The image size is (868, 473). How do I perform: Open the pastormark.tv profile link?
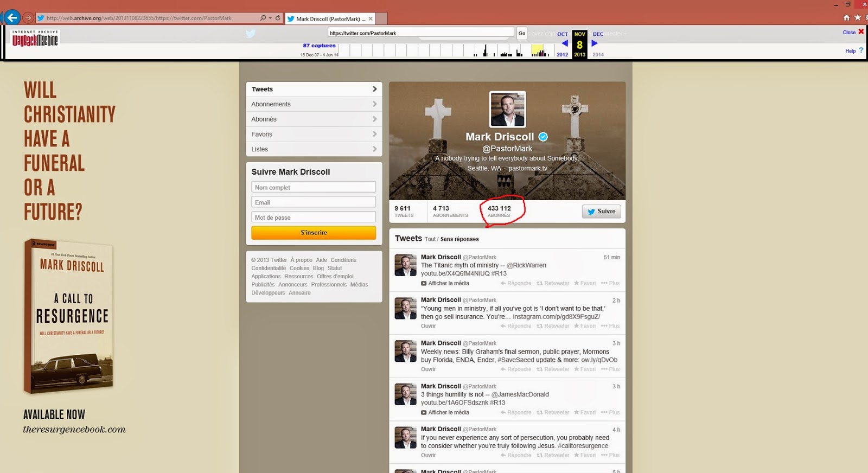[528, 168]
